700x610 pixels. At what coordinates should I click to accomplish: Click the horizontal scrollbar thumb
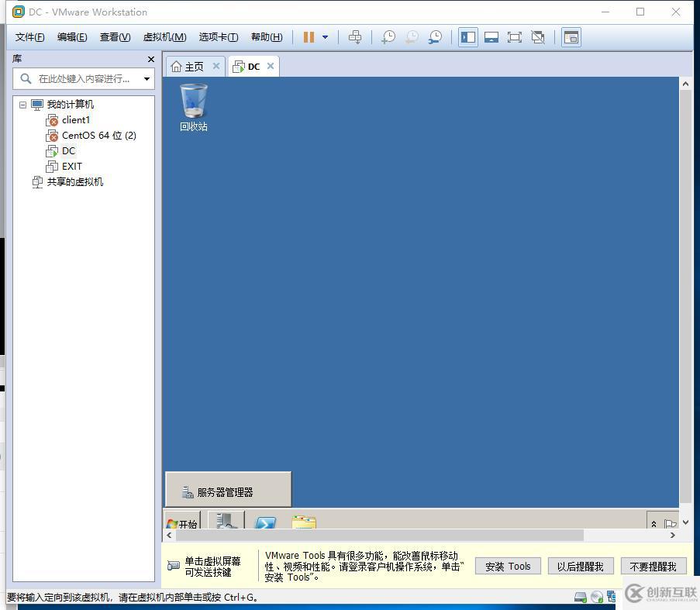click(x=380, y=535)
